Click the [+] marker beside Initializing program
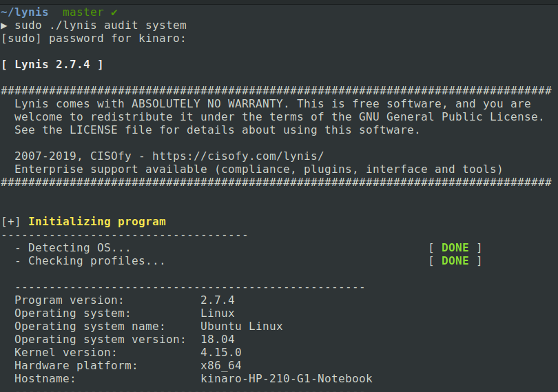558x392 pixels. (x=11, y=222)
